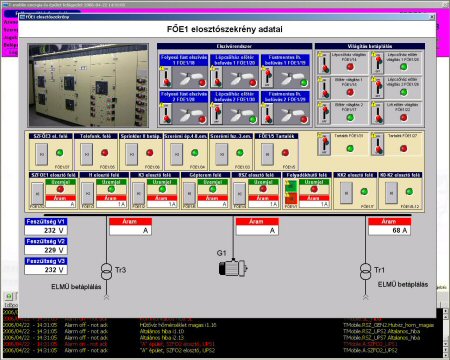Click the K3 elosztó felé breaker symbol
The height and width of the screenshot is (360, 450).
pyautogui.click(x=139, y=193)
